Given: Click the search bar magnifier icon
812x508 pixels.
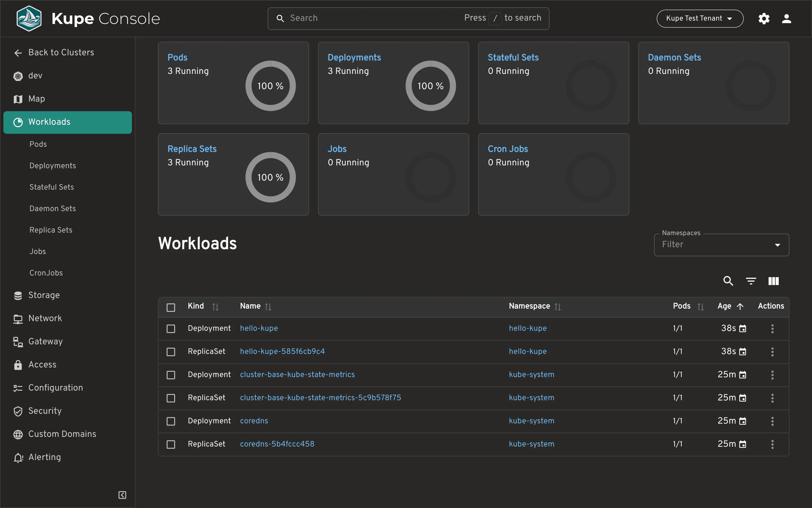Looking at the screenshot, I should pos(280,18).
